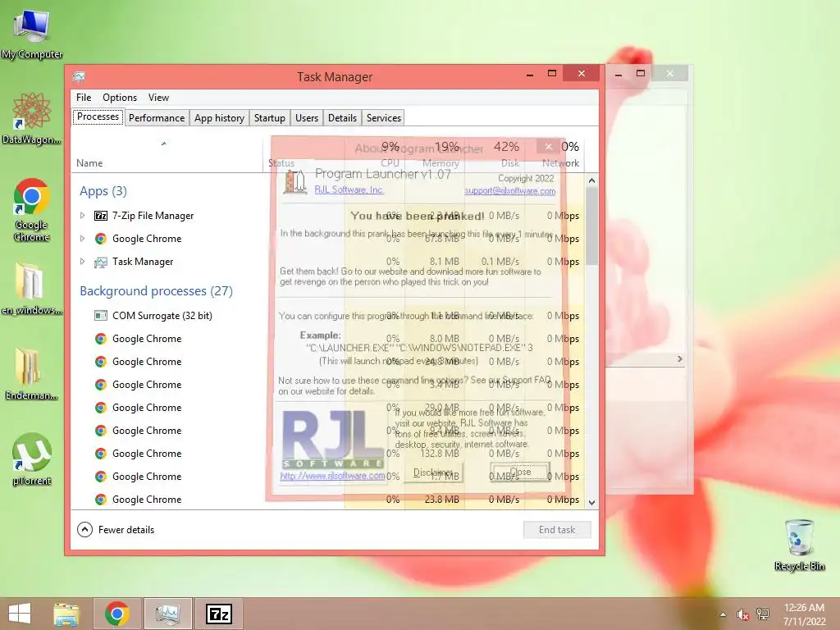
Task: Expand the Google Chrome app entry
Action: coord(82,239)
